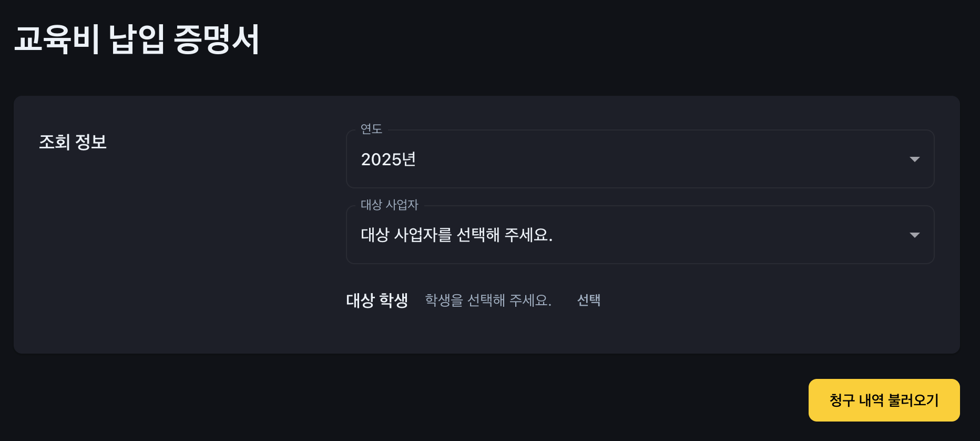Image resolution: width=980 pixels, height=441 pixels.
Task: Click the arrow icon on the 연도 dropdown
Action: (914, 159)
